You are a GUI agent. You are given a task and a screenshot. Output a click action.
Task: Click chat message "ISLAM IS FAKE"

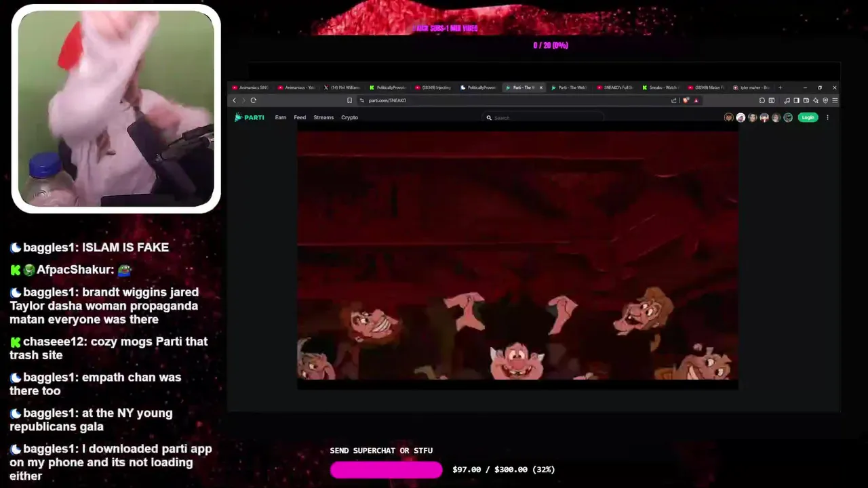click(125, 247)
